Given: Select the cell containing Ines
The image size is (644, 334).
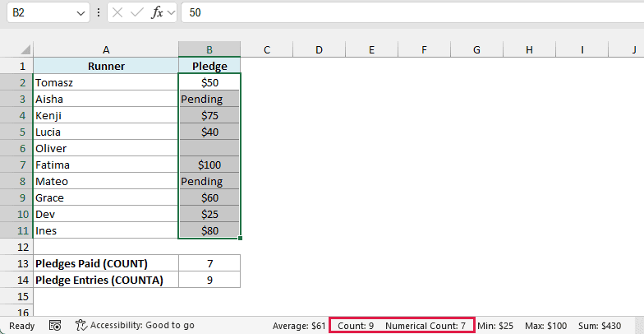Looking at the screenshot, I should pos(106,230).
